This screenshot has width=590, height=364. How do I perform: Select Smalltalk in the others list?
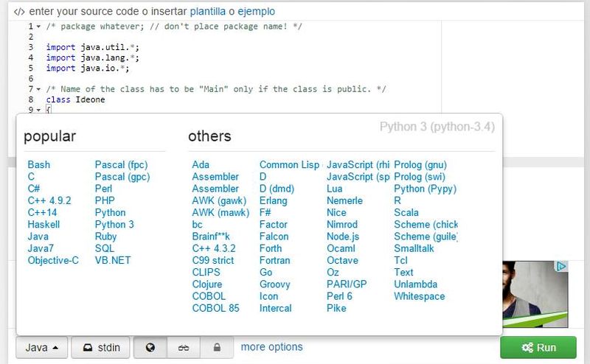[x=414, y=248]
